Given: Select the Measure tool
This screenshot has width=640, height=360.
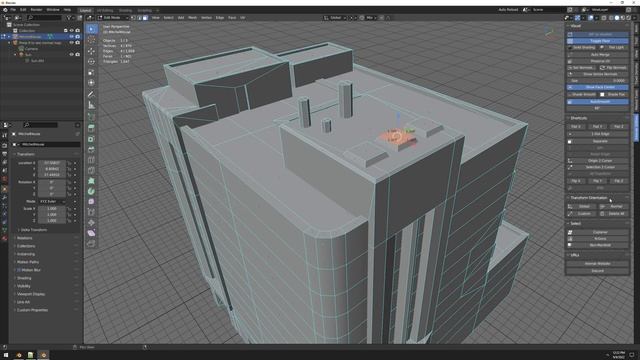Looking at the screenshot, I should tap(91, 105).
